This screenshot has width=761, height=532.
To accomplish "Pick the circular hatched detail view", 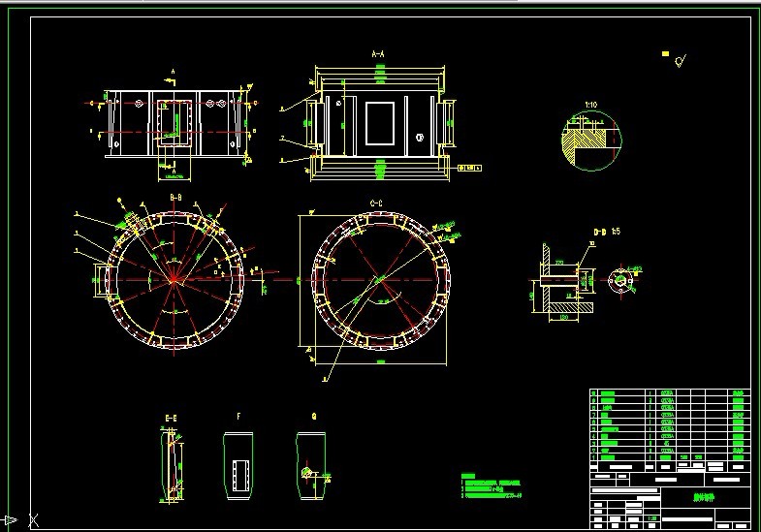I will click(591, 141).
